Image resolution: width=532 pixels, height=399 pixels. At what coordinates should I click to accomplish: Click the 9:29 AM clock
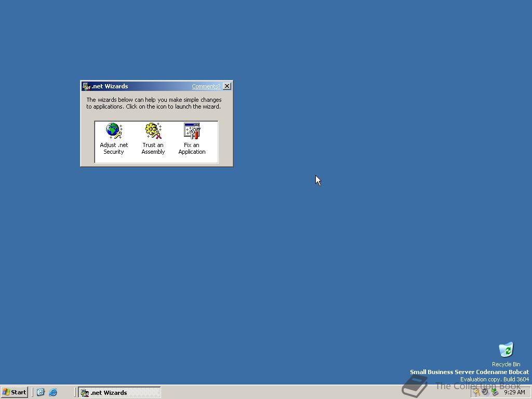(x=514, y=392)
